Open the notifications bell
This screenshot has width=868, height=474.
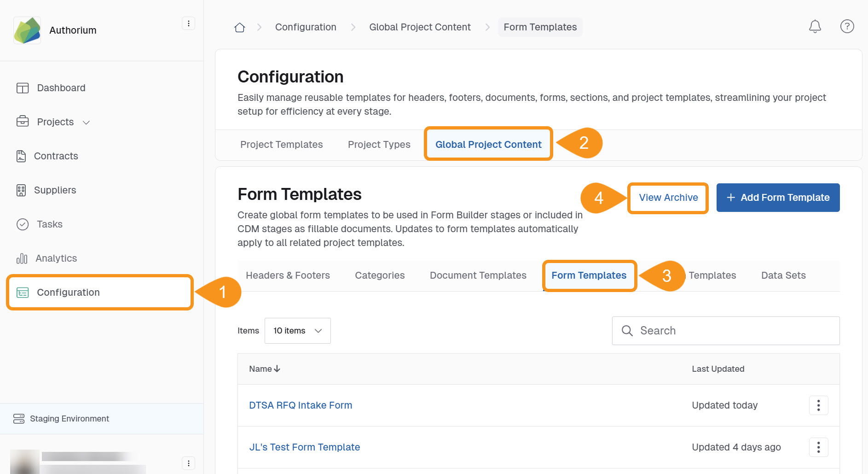tap(815, 26)
